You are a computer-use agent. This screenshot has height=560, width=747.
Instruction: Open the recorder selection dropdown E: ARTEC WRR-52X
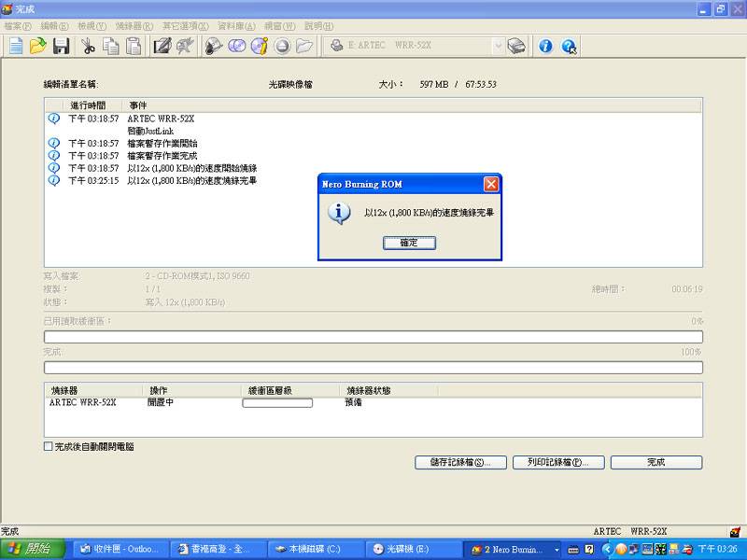click(498, 46)
